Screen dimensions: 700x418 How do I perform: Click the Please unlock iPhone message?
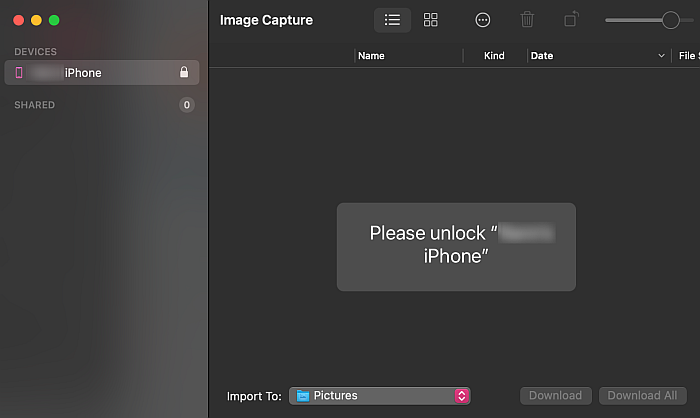point(456,247)
